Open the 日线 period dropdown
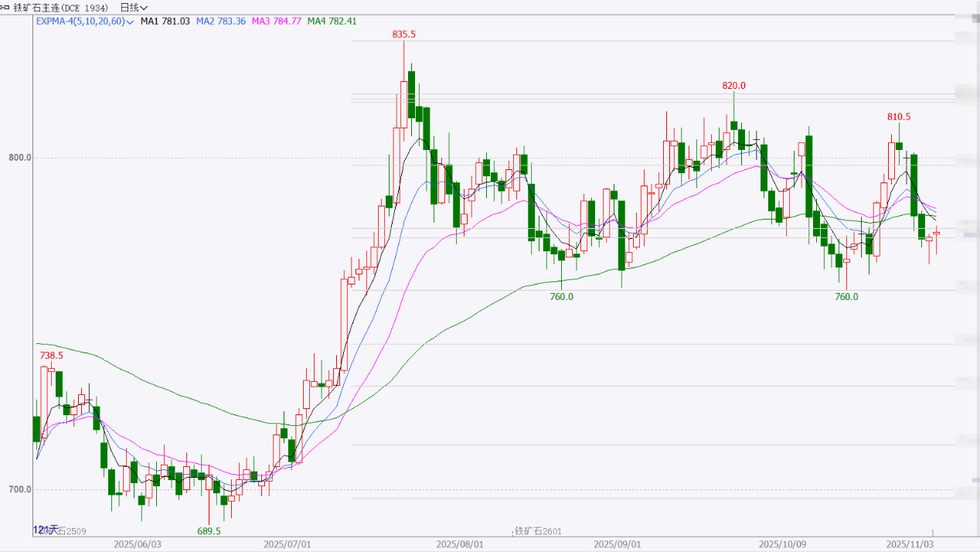This screenshot has width=980, height=552. click(x=133, y=7)
